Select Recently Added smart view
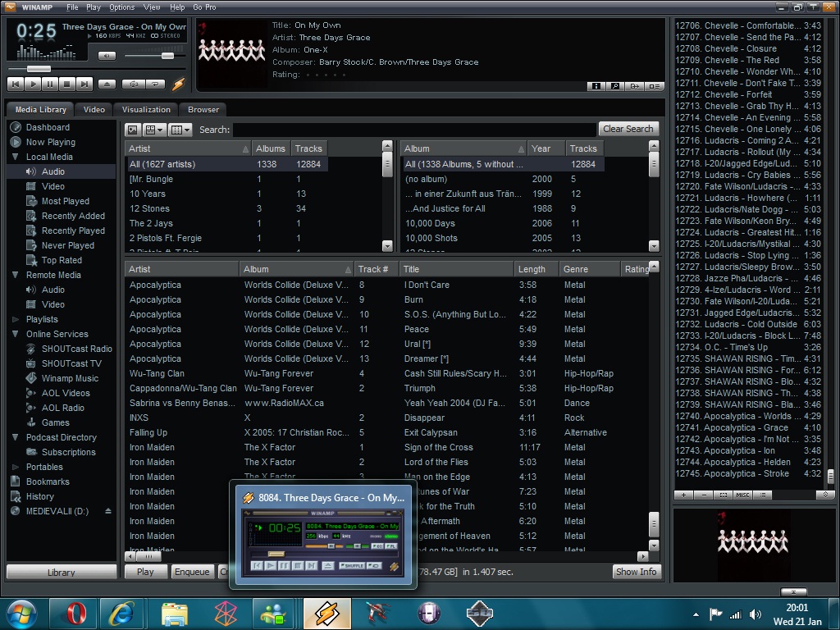The width and height of the screenshot is (840, 630). [73, 216]
